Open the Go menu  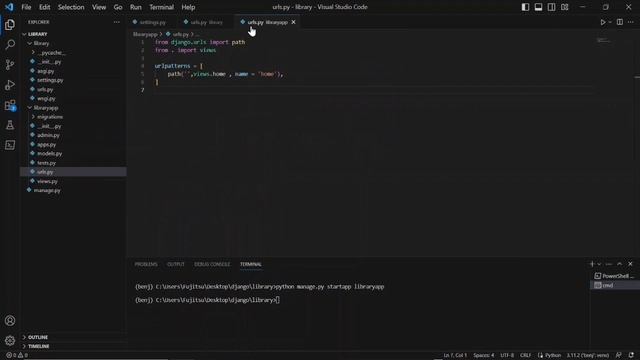point(118,7)
